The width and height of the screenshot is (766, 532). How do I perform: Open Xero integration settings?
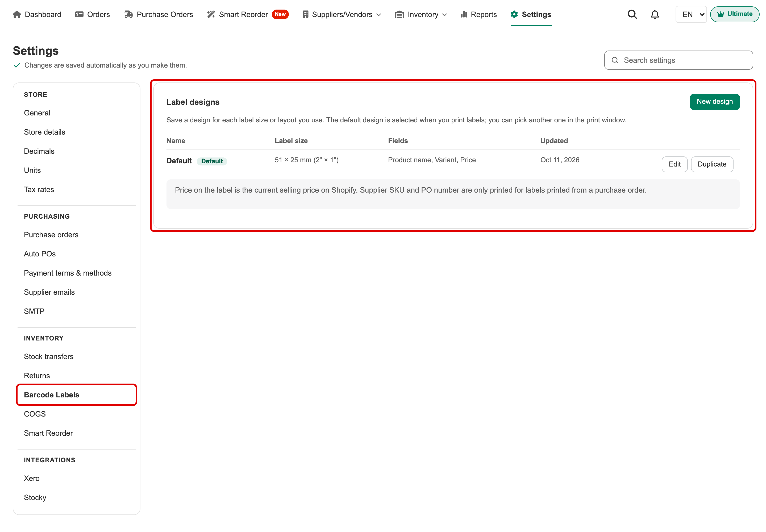coord(32,478)
